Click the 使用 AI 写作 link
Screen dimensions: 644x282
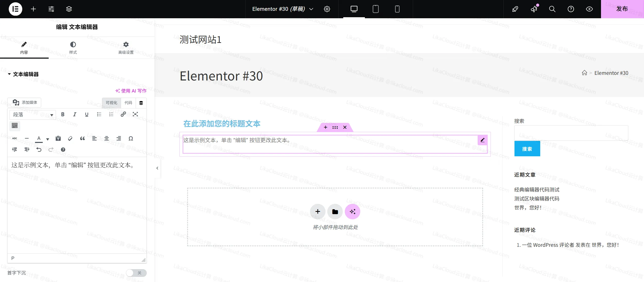pos(131,91)
